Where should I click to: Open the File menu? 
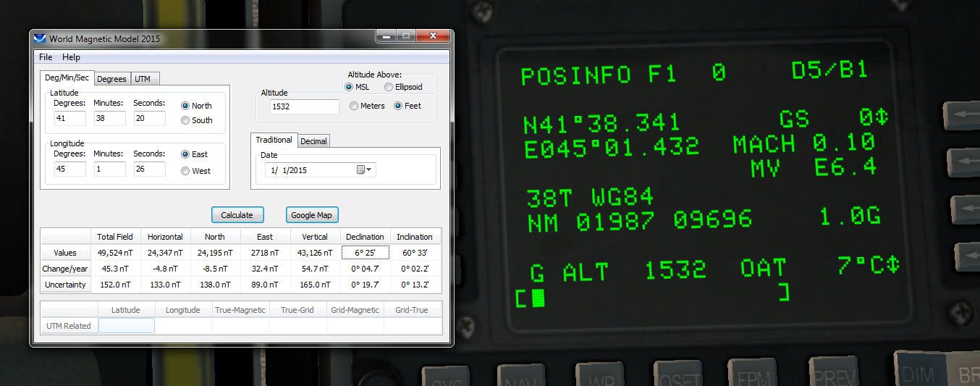coord(46,57)
